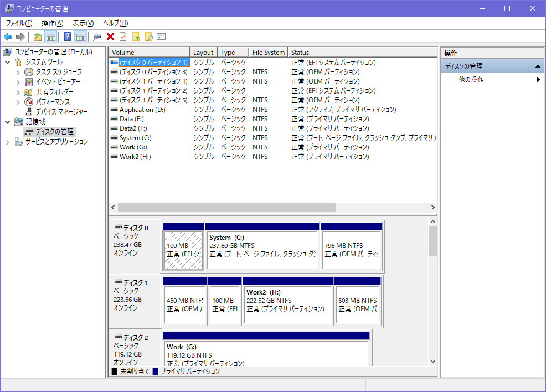
Task: Click the horizontal scrollbar in volume list
Action: (227, 207)
